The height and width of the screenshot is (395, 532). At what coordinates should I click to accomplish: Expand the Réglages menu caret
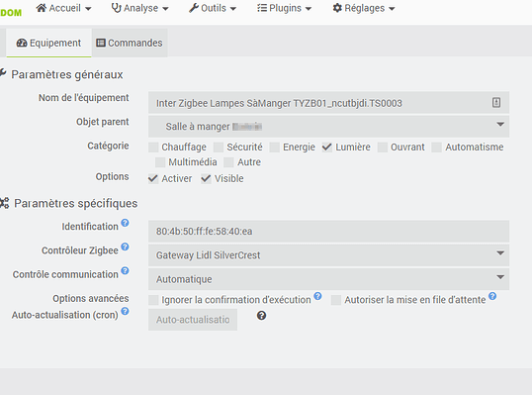(392, 9)
